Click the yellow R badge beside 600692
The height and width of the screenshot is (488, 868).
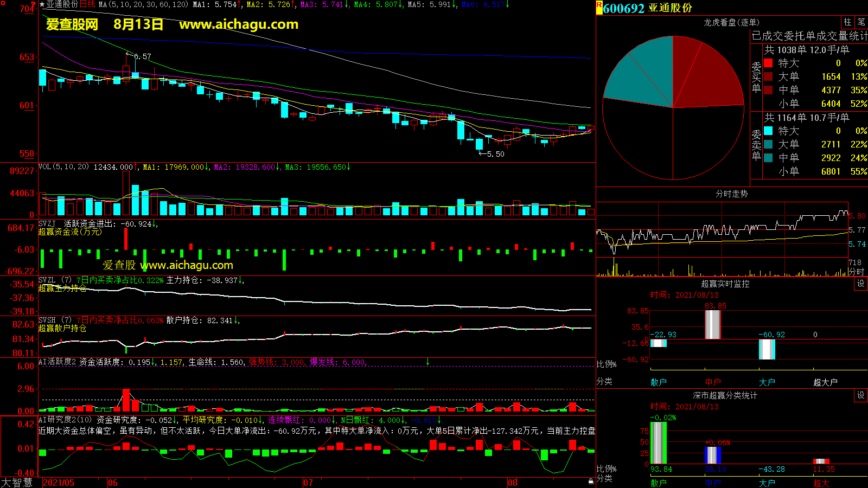coord(599,8)
